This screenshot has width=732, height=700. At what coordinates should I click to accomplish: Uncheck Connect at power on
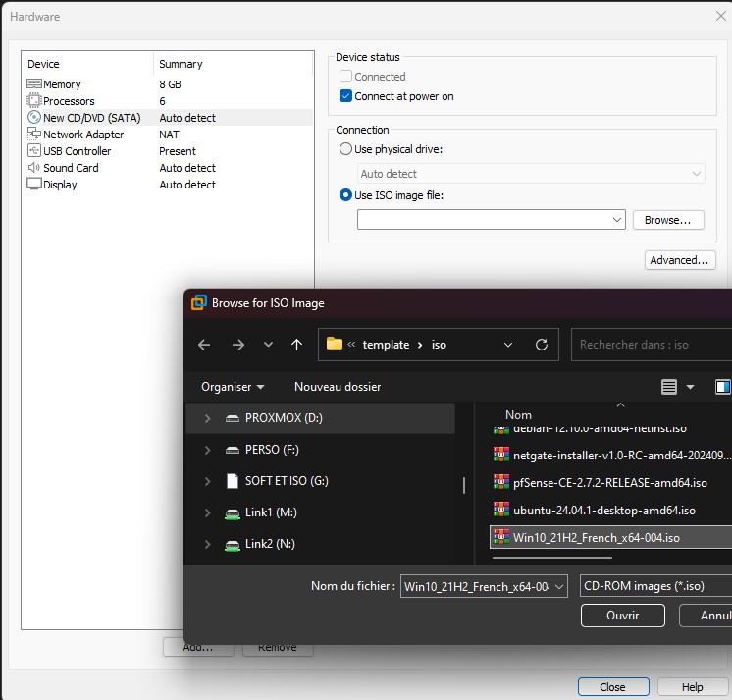[x=345, y=96]
